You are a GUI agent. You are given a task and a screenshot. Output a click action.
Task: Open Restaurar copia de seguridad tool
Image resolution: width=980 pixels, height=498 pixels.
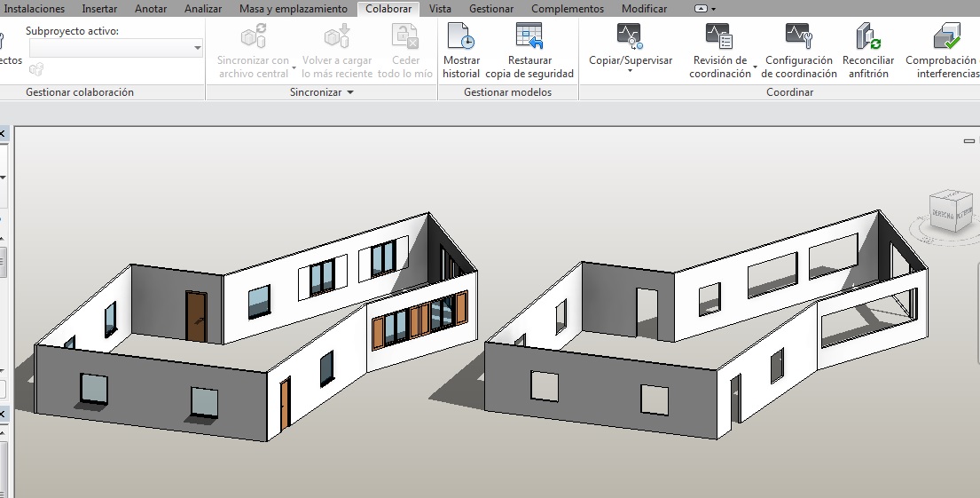pos(529,37)
